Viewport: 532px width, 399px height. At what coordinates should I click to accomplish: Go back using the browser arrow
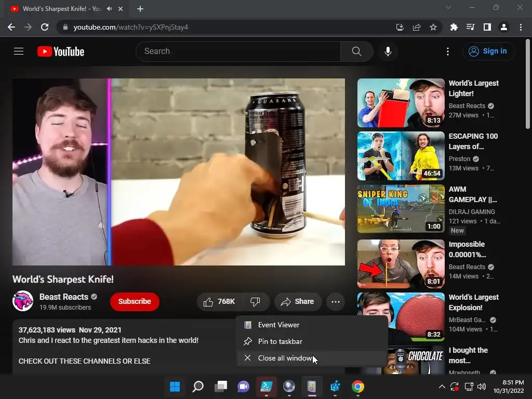[11, 27]
